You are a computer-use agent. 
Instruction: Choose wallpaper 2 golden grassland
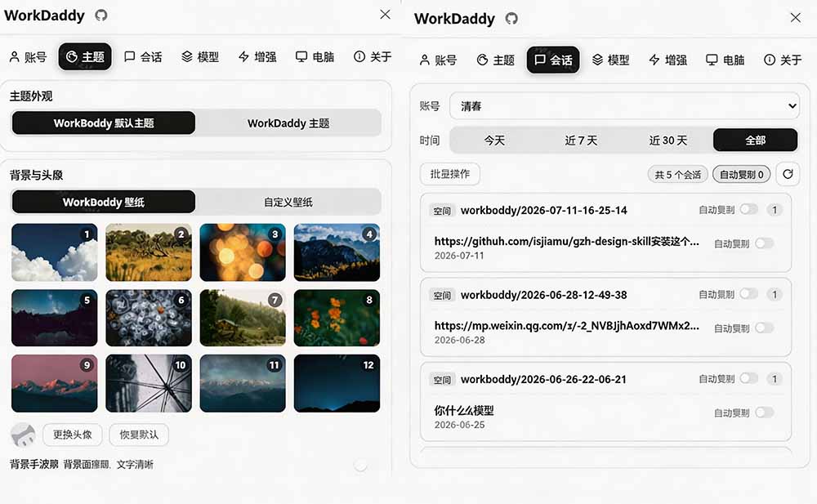[149, 252]
